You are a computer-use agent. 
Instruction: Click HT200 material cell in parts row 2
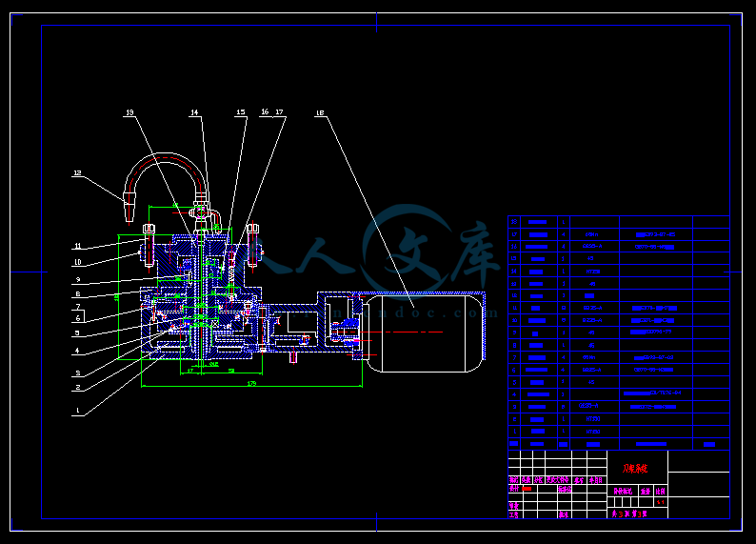[x=593, y=419]
